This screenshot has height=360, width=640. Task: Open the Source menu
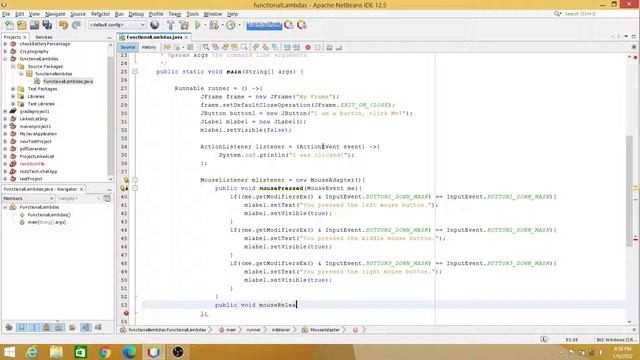point(78,14)
